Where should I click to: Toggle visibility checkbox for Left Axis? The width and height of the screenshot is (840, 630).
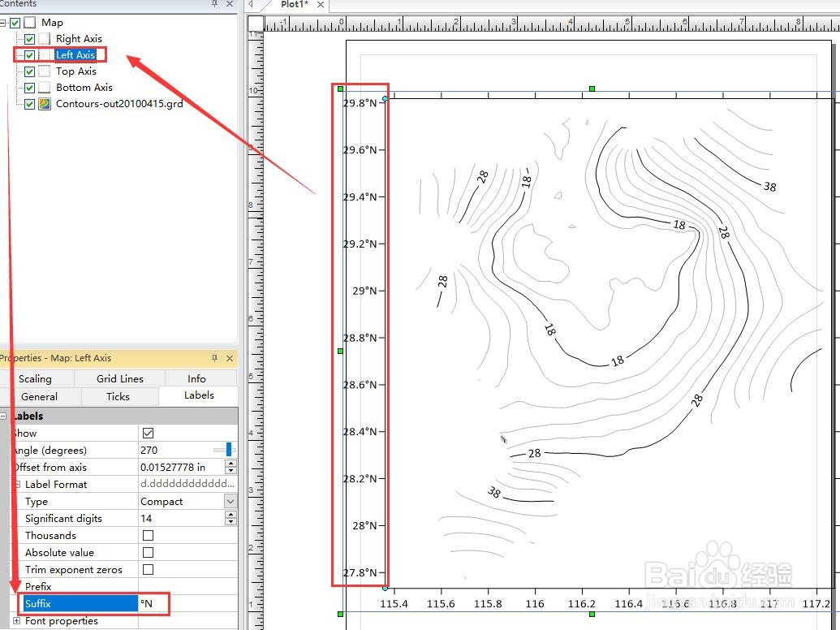(29, 55)
